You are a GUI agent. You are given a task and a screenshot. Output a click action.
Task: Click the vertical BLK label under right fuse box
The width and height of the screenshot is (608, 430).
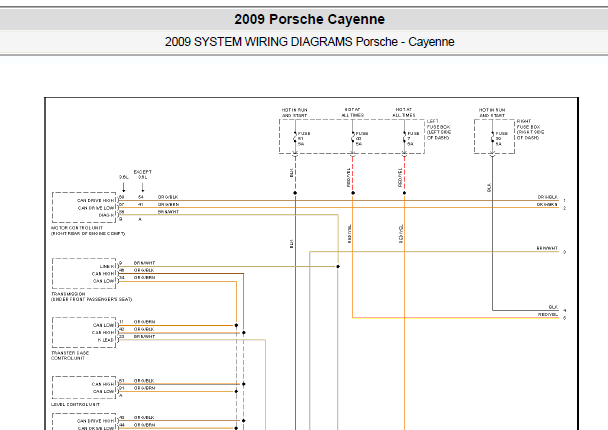click(489, 187)
